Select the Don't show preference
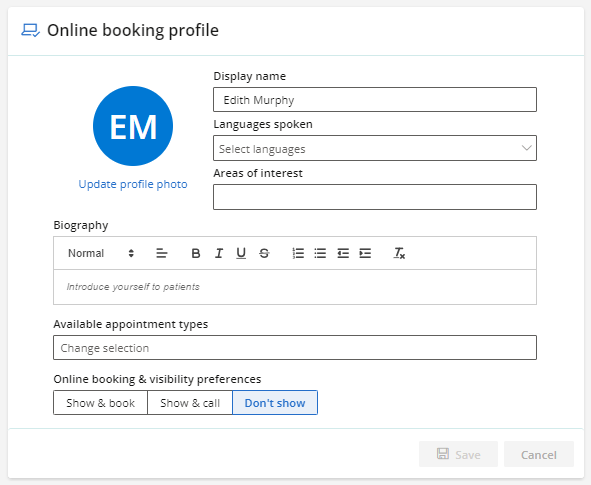 coord(275,403)
